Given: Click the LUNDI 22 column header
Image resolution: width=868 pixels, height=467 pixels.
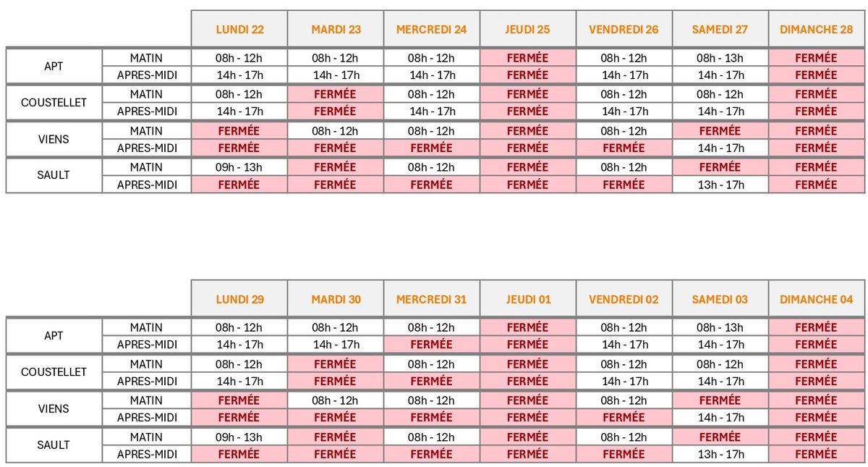Looking at the screenshot, I should click(239, 29).
